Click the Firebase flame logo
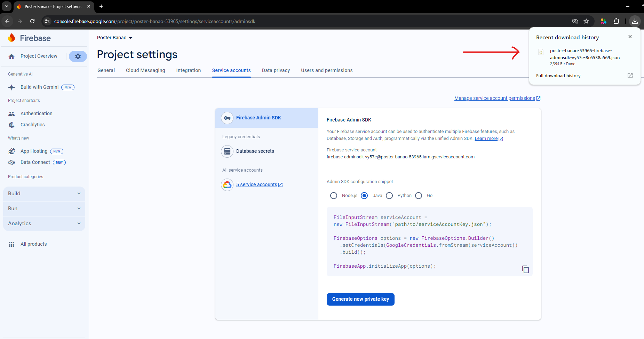 tap(12, 38)
